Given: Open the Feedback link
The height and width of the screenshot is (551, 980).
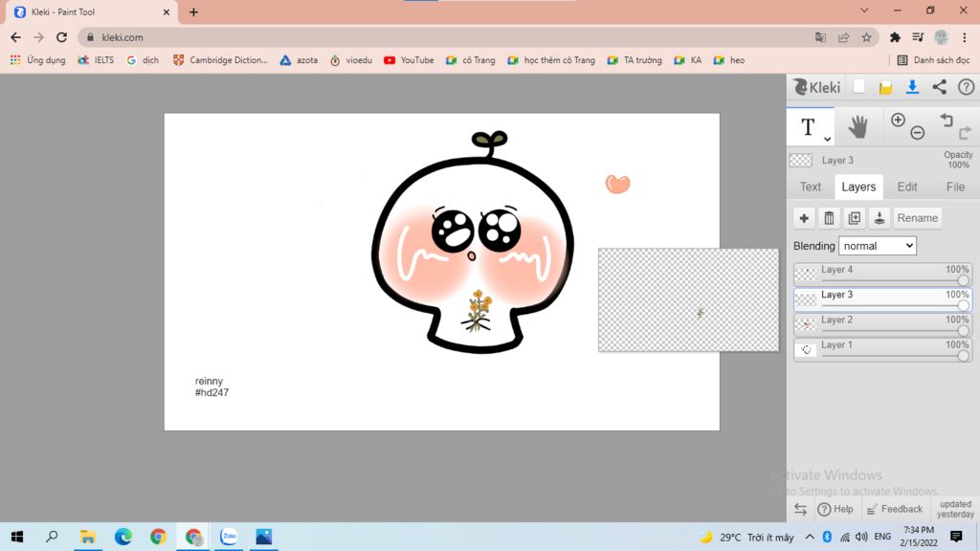Looking at the screenshot, I should pos(895,509).
